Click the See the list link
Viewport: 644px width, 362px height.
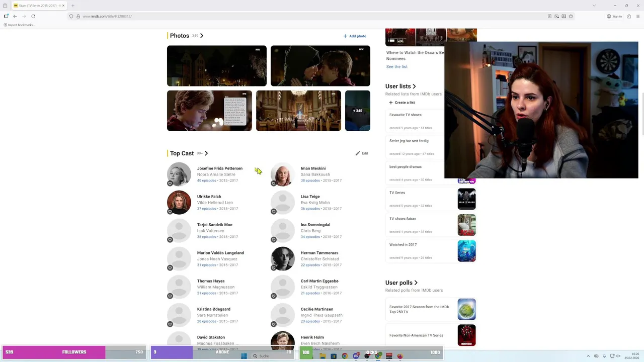click(x=397, y=66)
